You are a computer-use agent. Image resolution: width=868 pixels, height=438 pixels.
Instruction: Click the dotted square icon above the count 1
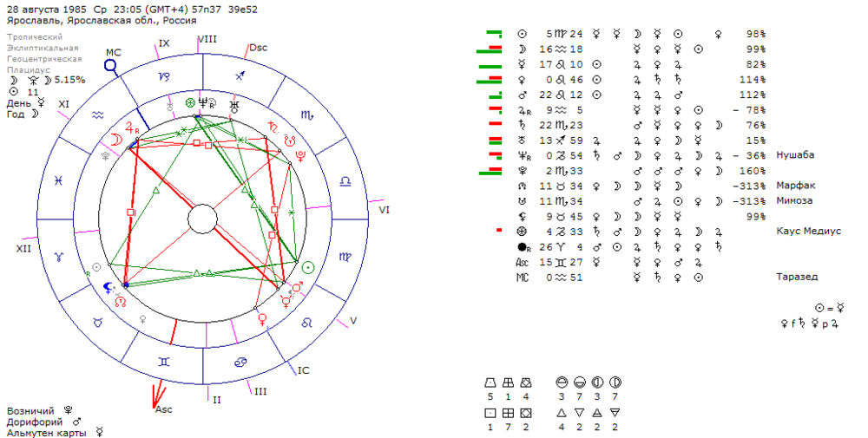[490, 413]
